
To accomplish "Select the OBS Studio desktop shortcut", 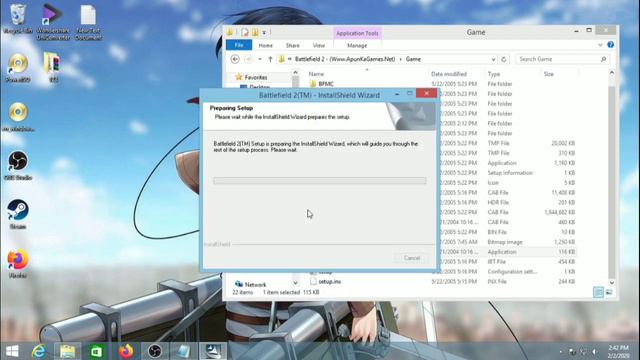I will (x=18, y=165).
